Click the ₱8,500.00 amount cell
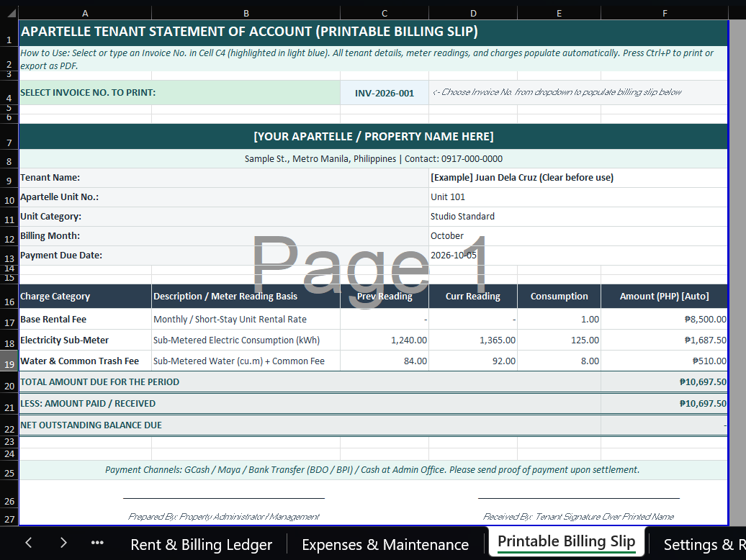This screenshot has height=560, width=746. point(665,319)
